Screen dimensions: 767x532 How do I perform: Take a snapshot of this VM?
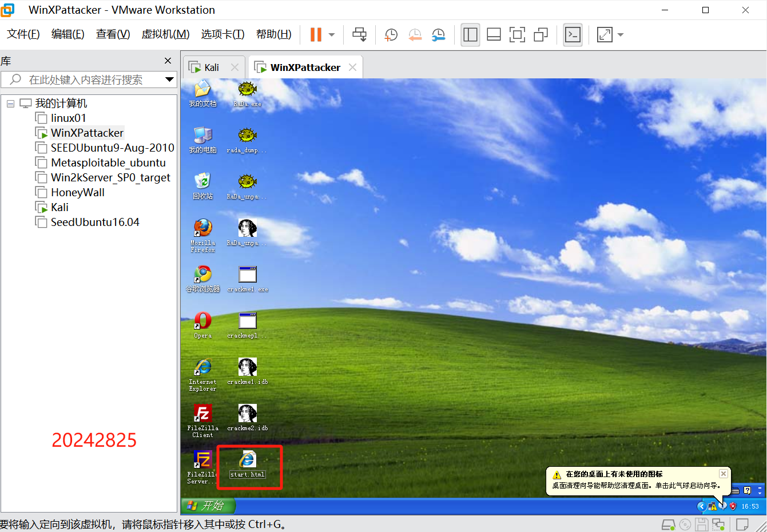391,35
